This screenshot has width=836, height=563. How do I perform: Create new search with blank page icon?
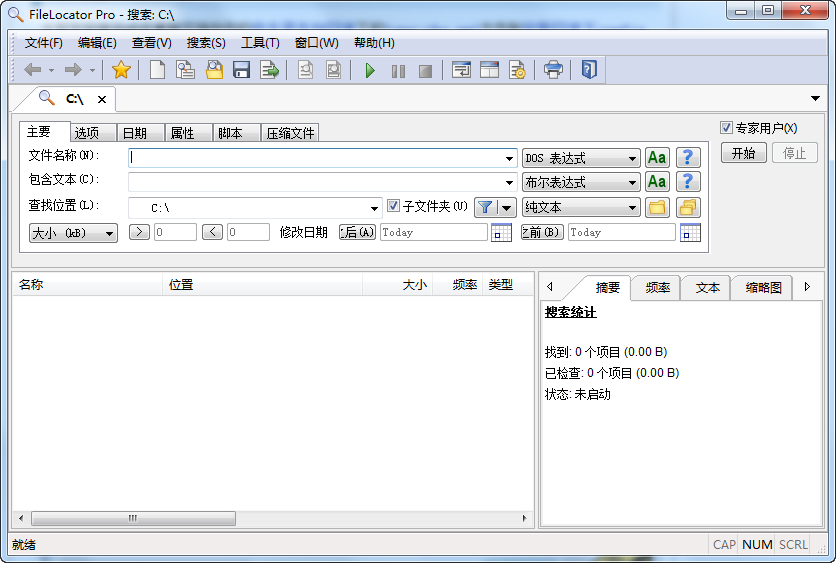pos(157,70)
